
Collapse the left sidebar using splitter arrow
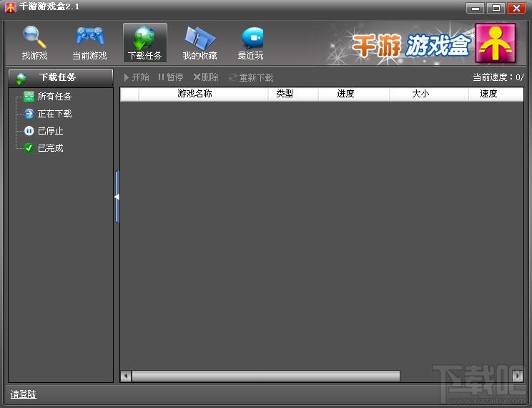coord(117,196)
